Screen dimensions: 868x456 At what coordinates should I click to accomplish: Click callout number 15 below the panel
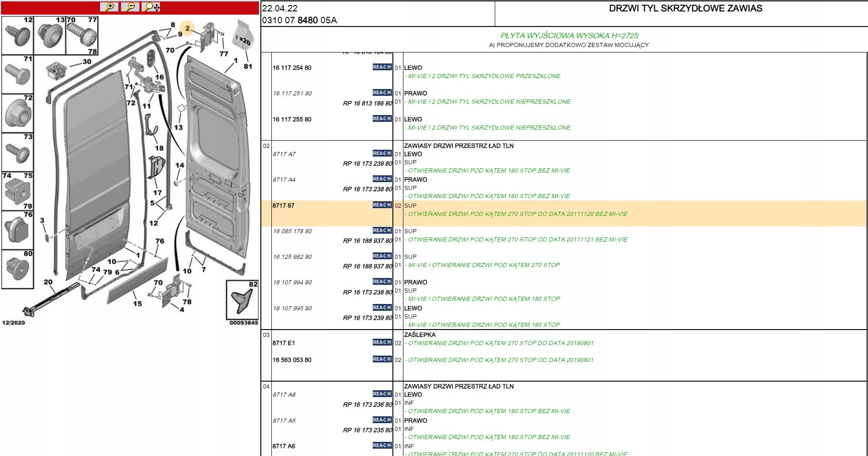click(x=138, y=304)
